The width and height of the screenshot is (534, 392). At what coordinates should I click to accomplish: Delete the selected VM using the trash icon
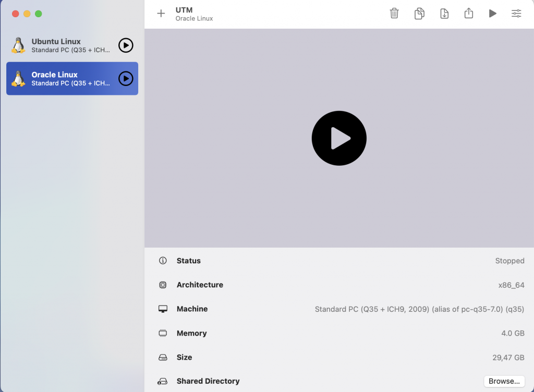[x=394, y=13]
